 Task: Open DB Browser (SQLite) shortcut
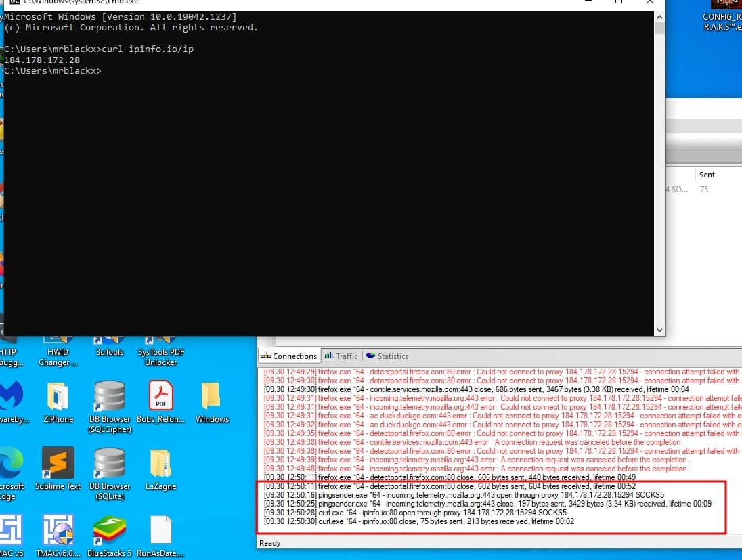(x=109, y=464)
